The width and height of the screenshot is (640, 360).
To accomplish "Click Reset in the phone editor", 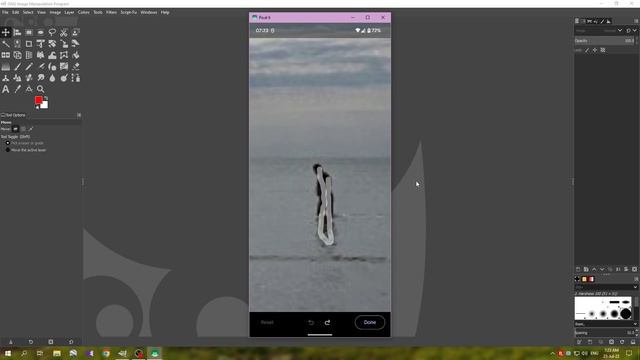I will [x=267, y=322].
